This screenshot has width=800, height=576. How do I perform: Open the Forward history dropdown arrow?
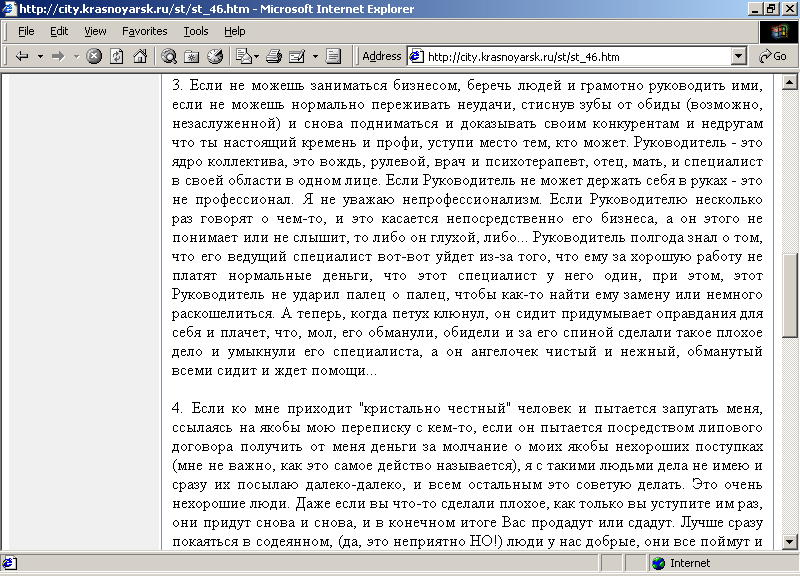77,56
